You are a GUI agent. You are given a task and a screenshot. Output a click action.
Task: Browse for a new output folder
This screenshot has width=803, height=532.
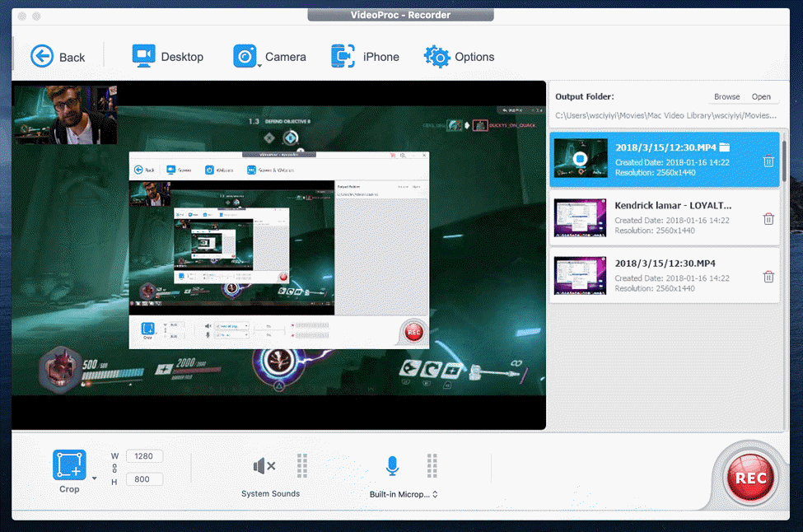[x=726, y=96]
